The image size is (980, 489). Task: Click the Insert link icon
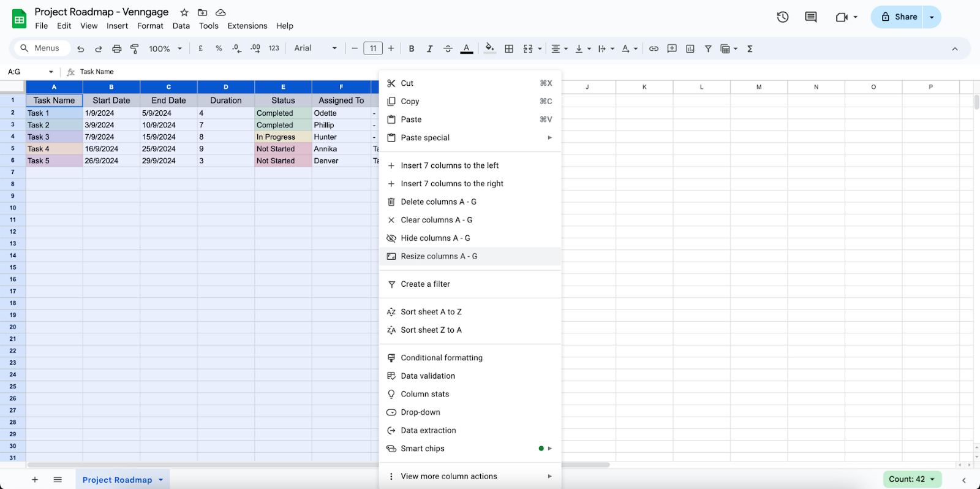[x=654, y=48]
